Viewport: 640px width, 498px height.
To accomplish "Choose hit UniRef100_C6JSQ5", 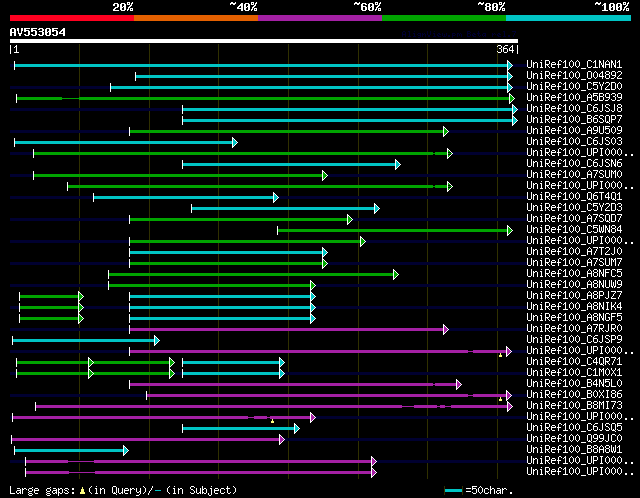I will [x=574, y=428].
